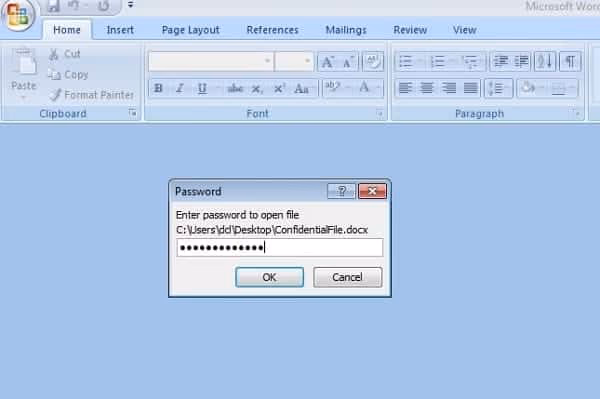Screen dimensions: 600x399
Task: Click the Shading paint bucket icon
Action: [528, 88]
